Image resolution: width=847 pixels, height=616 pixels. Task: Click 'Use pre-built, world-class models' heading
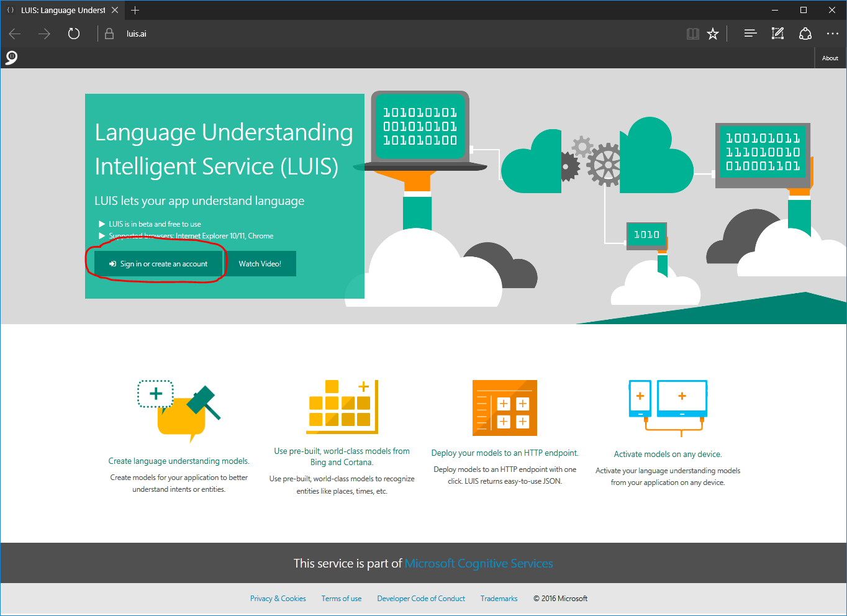(342, 456)
